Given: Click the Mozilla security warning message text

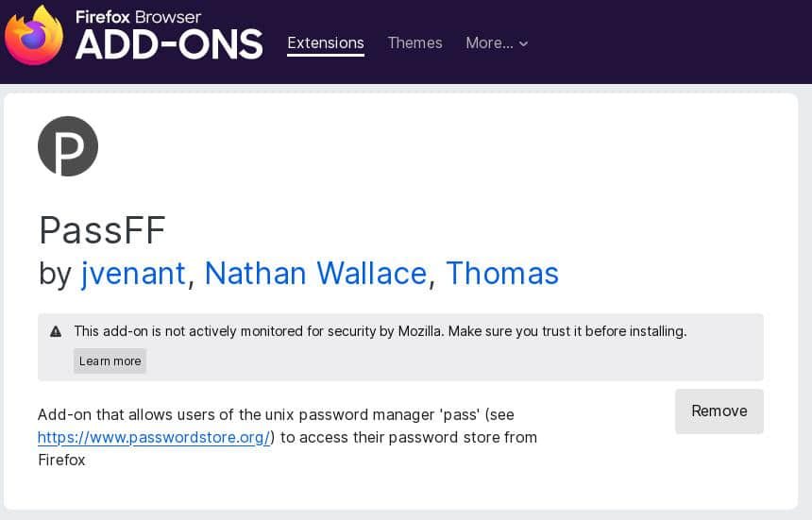Looking at the screenshot, I should coord(380,331).
